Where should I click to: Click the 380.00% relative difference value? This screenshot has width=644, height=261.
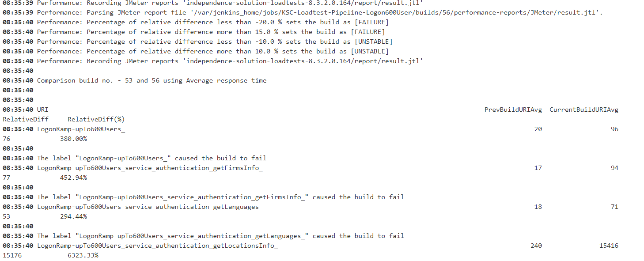73,139
